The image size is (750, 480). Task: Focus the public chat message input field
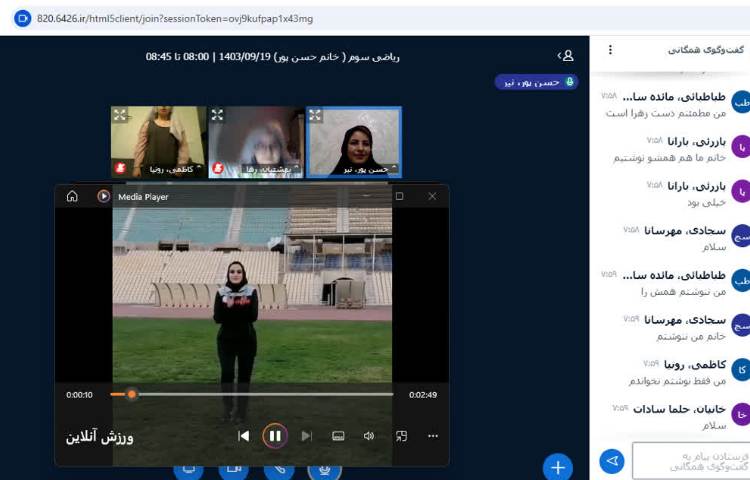[x=691, y=461]
